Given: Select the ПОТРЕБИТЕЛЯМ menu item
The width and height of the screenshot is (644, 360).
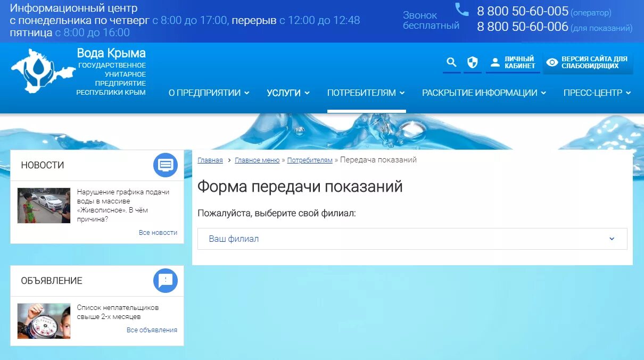Looking at the screenshot, I should tap(362, 92).
